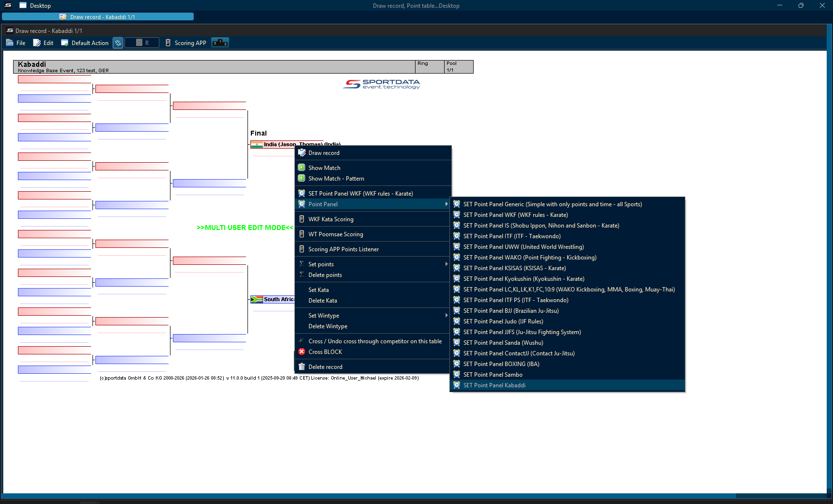Expand the Point Panel submenu arrow
Image resolution: width=833 pixels, height=504 pixels.
pyautogui.click(x=446, y=204)
